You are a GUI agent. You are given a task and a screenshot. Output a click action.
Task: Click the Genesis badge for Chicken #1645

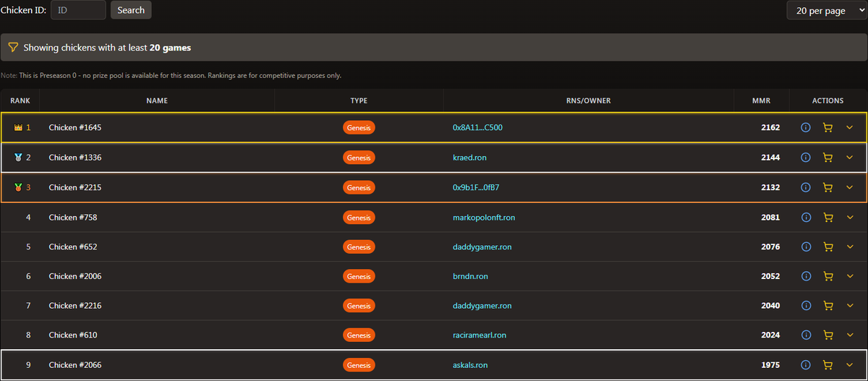(359, 128)
